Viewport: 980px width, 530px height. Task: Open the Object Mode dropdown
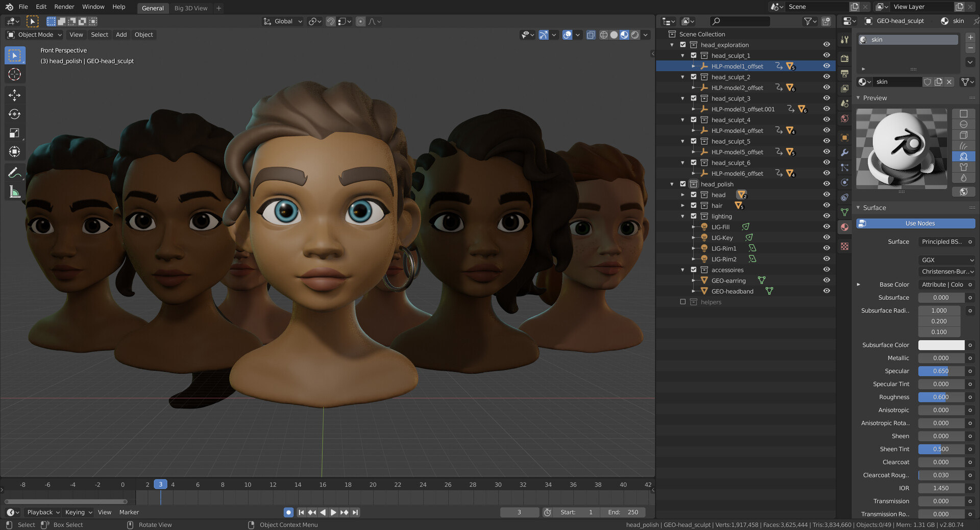click(35, 35)
